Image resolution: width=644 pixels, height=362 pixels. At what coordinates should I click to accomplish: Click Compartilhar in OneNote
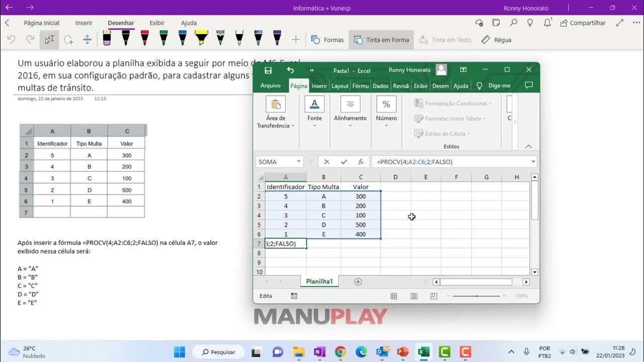click(583, 23)
